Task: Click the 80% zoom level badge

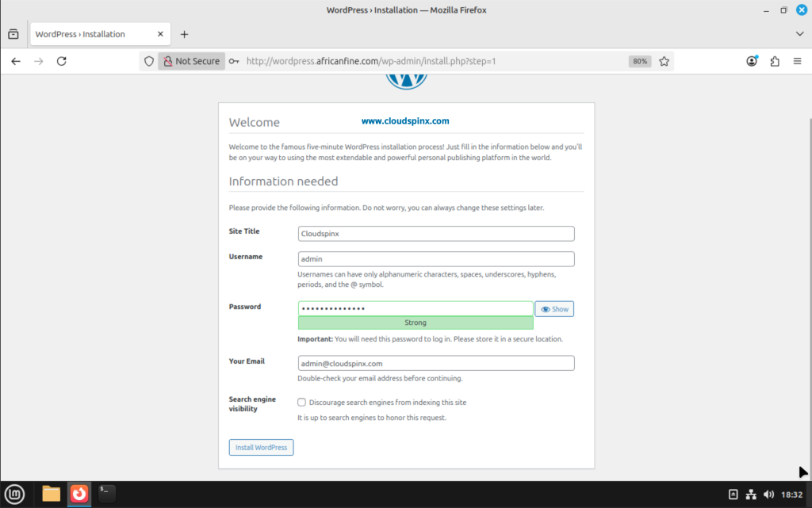Action: 640,61
